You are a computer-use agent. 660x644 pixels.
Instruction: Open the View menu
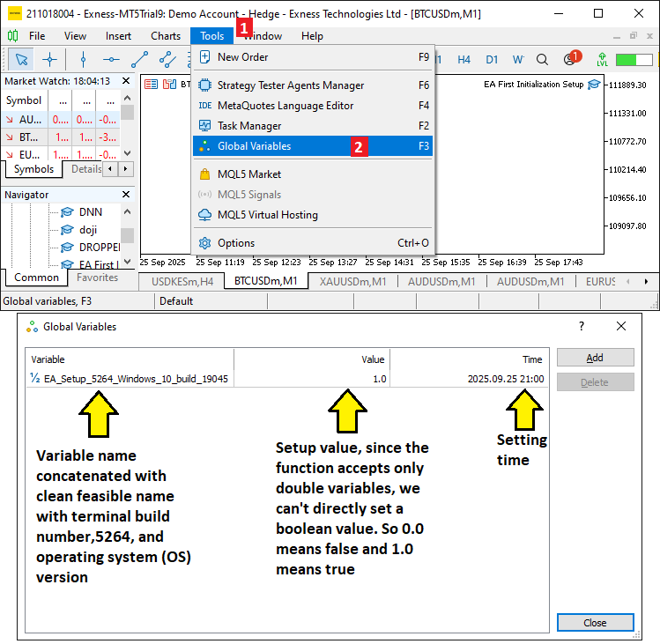tap(75, 36)
